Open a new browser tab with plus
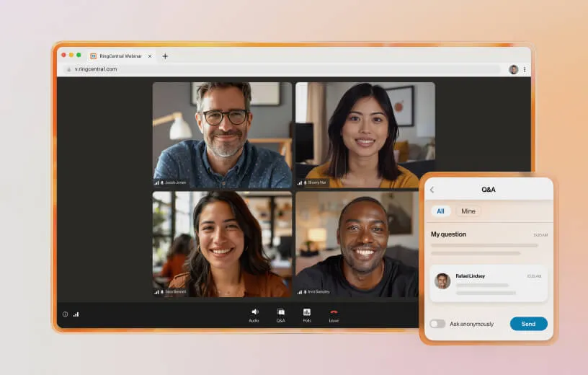Image resolution: width=588 pixels, height=375 pixels. click(x=165, y=56)
